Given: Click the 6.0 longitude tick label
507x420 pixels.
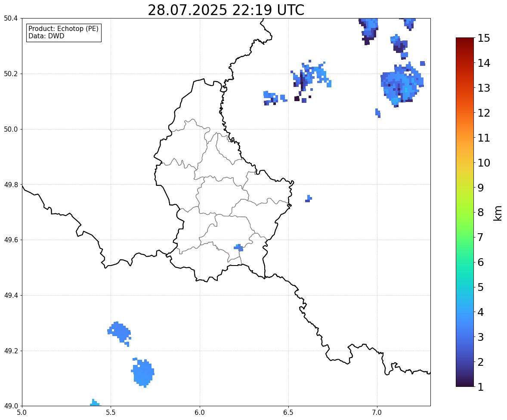Looking at the screenshot, I should pos(200,413).
